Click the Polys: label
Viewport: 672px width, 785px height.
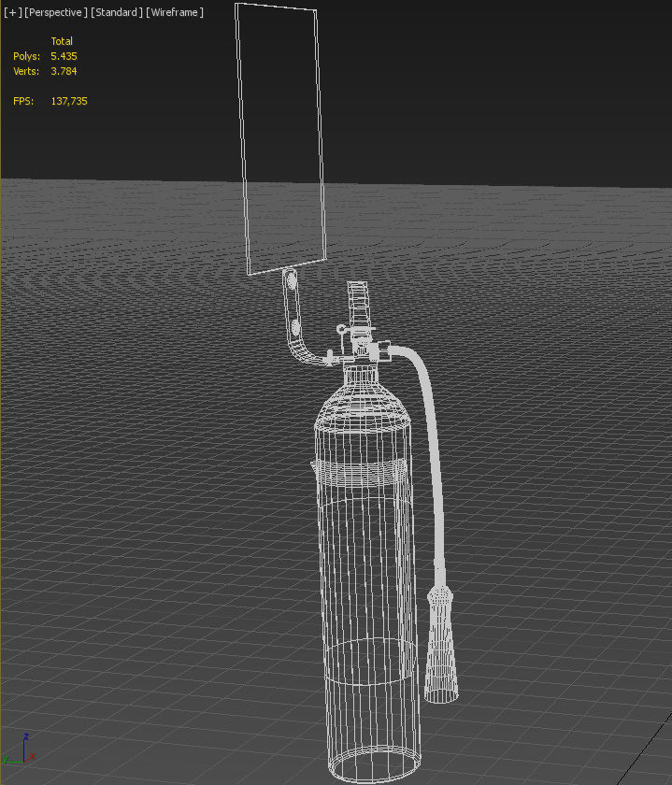26,56
